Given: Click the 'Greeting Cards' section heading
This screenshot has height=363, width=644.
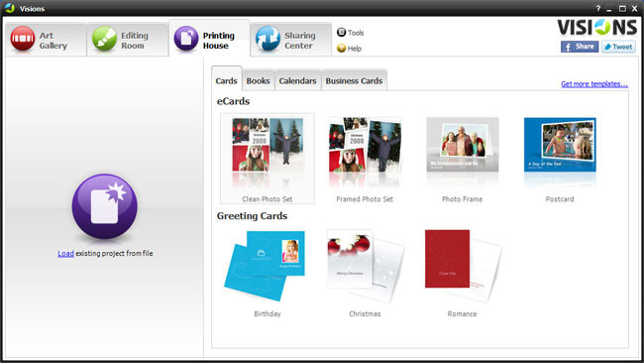Looking at the screenshot, I should (253, 216).
